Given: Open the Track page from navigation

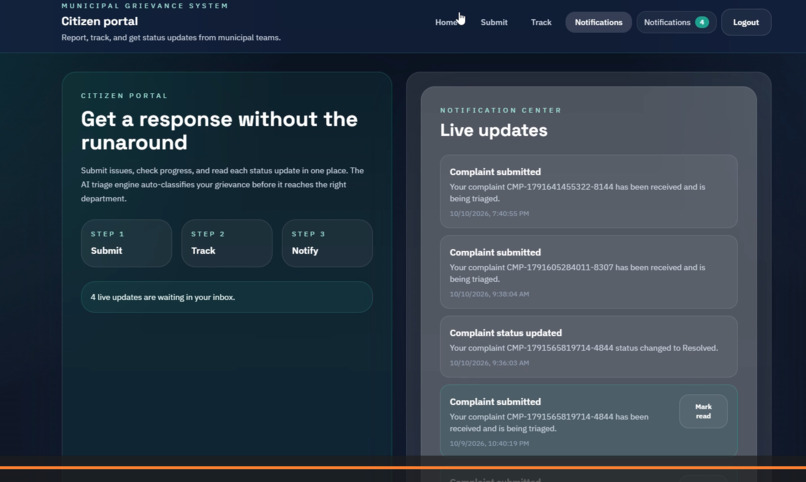Looking at the screenshot, I should pos(541,23).
